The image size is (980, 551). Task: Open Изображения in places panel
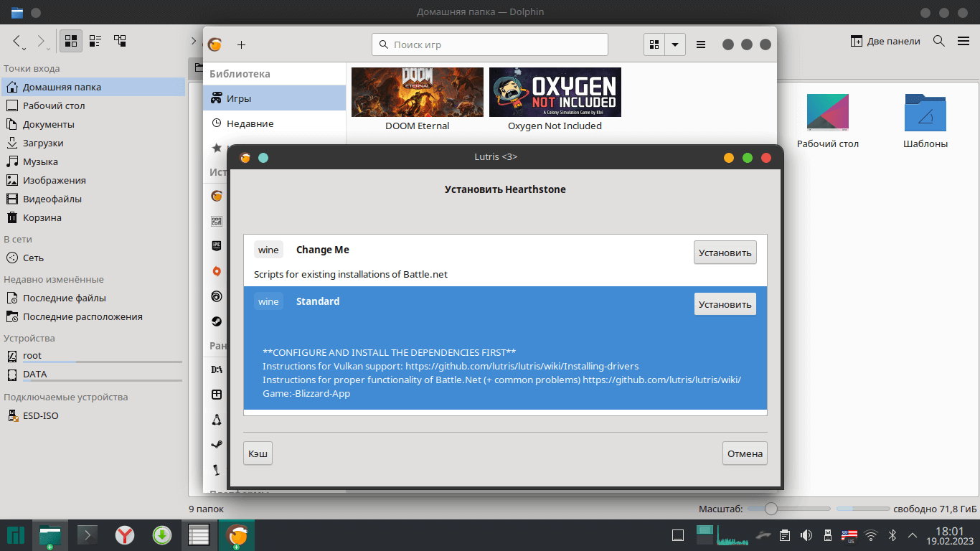(93, 180)
